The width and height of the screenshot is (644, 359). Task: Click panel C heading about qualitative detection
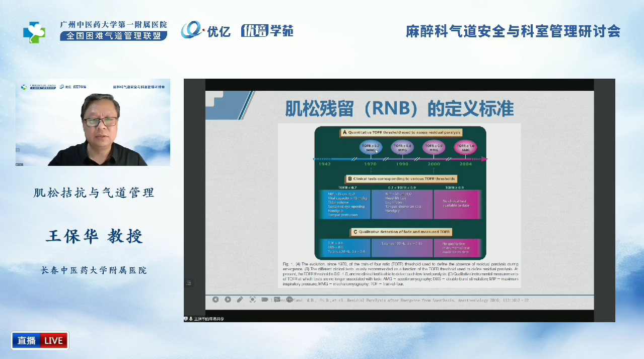point(401,231)
